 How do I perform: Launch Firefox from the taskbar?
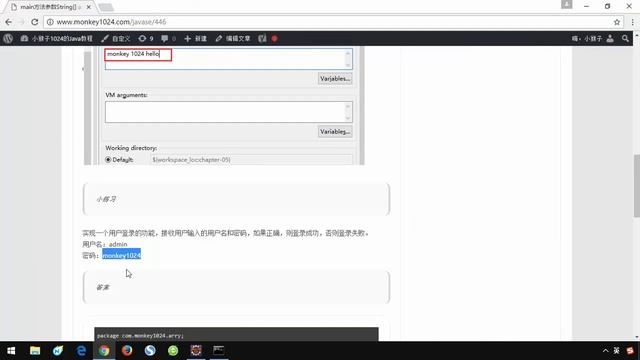click(x=127, y=351)
